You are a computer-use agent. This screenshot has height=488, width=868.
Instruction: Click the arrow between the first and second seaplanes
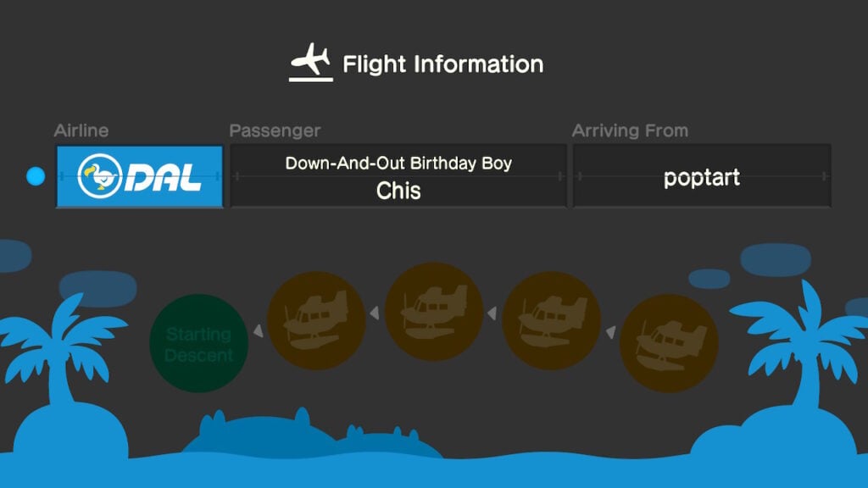point(375,313)
